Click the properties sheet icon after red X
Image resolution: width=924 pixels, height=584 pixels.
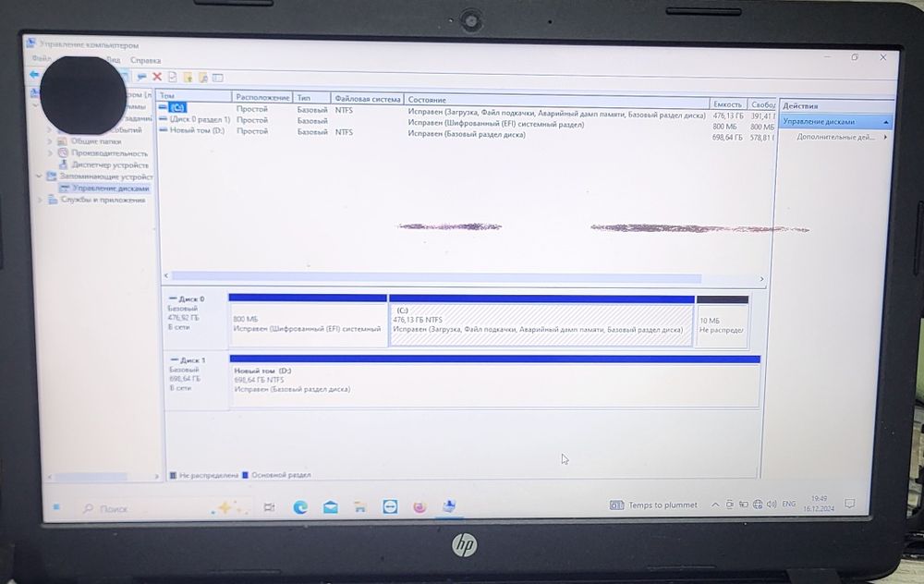(x=173, y=78)
